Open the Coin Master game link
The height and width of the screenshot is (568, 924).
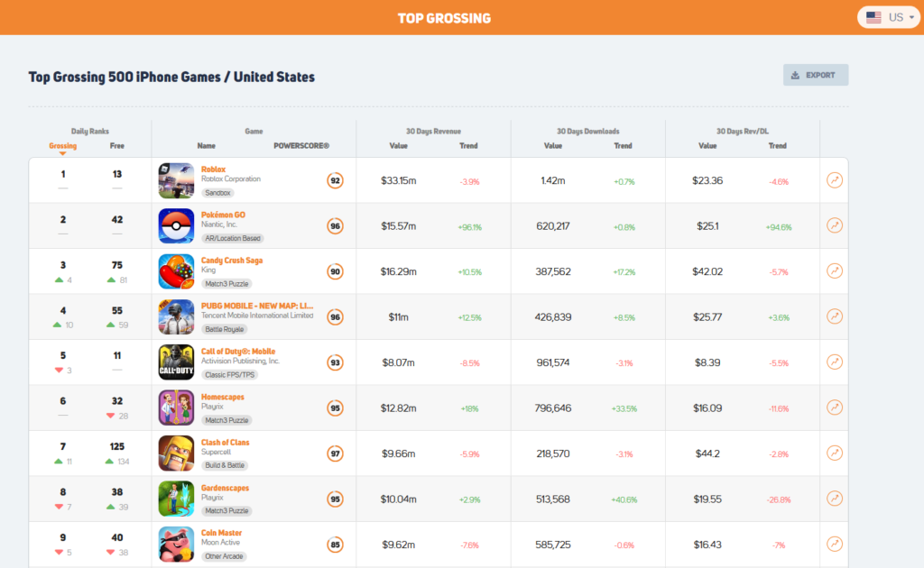pyautogui.click(x=222, y=533)
